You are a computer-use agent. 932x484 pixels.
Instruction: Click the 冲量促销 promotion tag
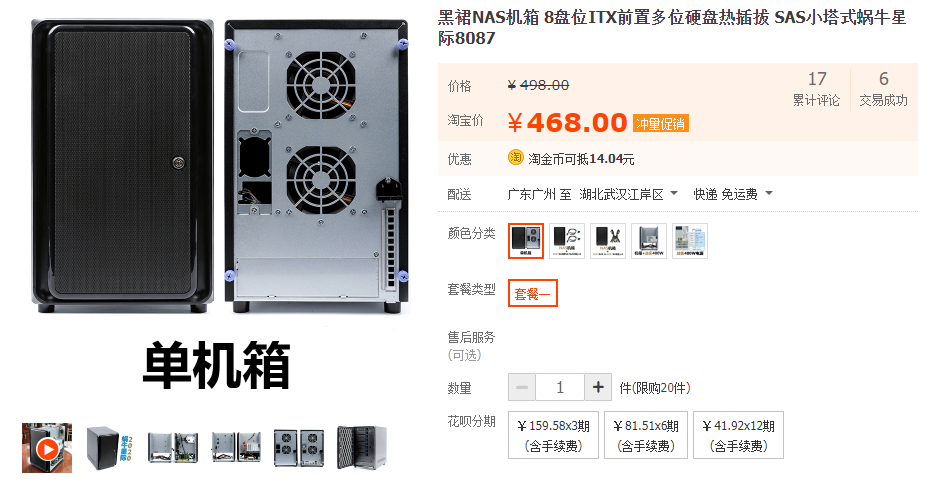pos(660,124)
